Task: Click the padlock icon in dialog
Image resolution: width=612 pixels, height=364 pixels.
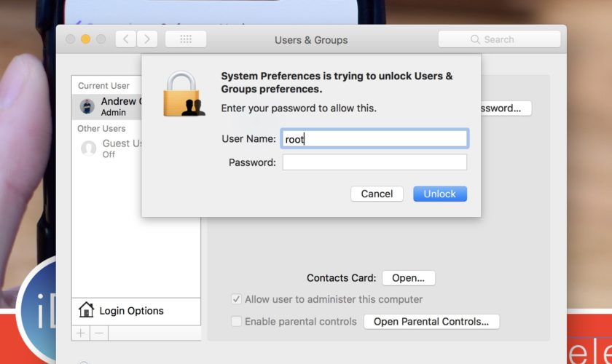Action: [184, 94]
